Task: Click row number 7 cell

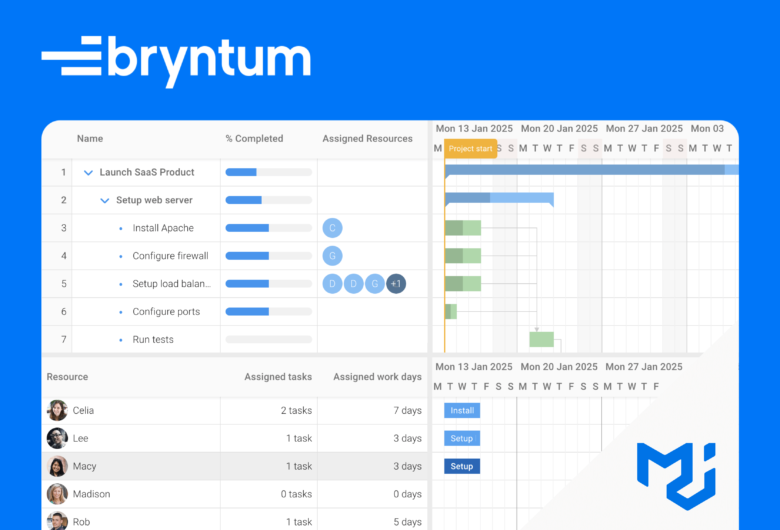Action: pos(57,339)
